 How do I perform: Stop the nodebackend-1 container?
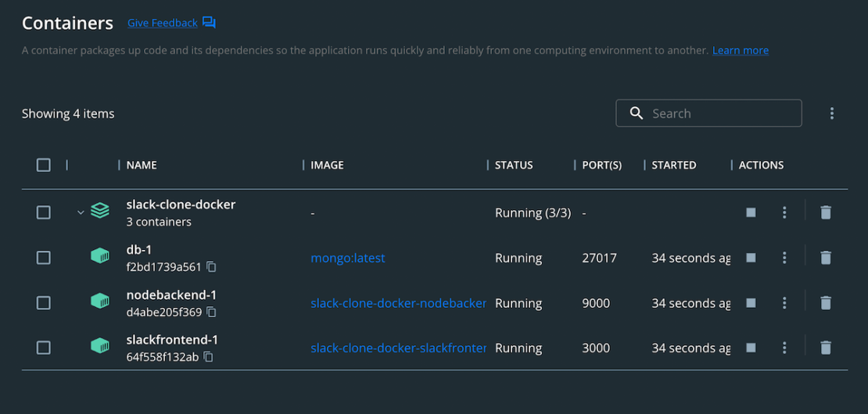751,303
